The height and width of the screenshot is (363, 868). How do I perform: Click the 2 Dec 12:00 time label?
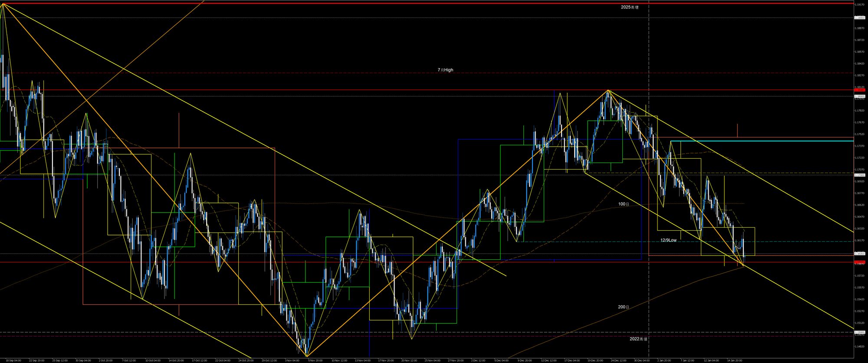point(478,360)
